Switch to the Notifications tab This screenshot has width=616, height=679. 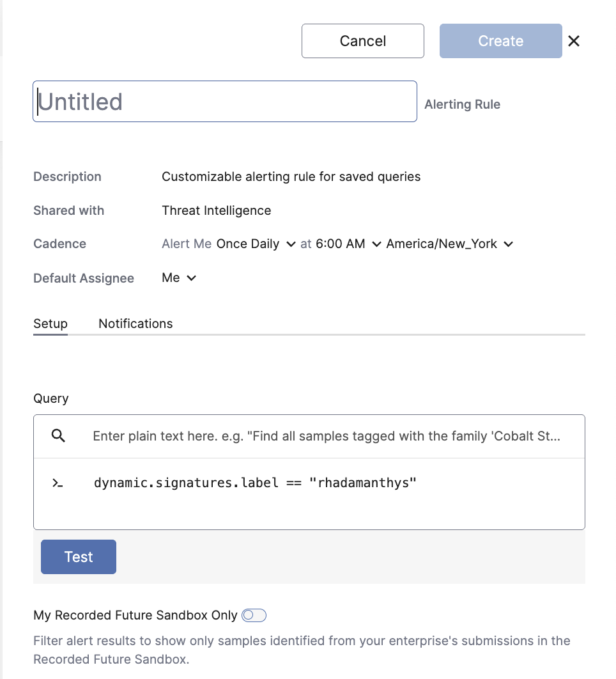135,324
